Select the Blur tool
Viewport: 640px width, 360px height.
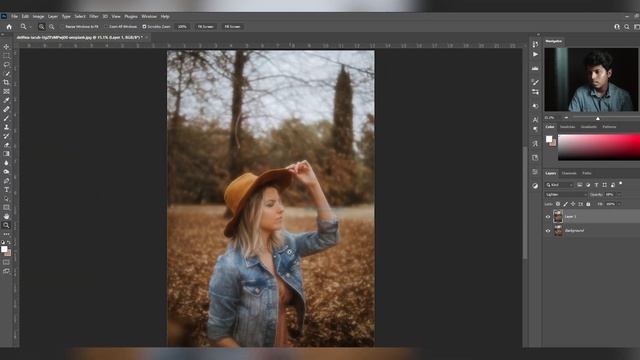(x=6, y=163)
